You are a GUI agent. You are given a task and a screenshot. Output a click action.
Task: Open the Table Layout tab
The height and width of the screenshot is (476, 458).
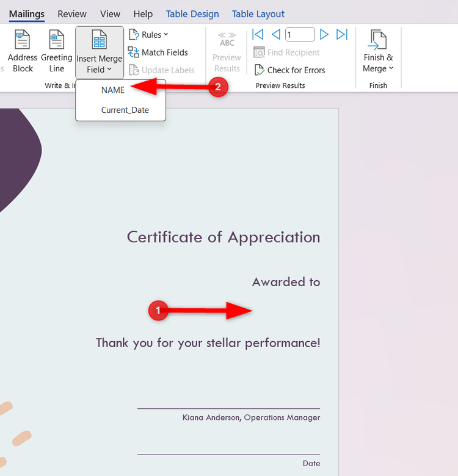258,14
